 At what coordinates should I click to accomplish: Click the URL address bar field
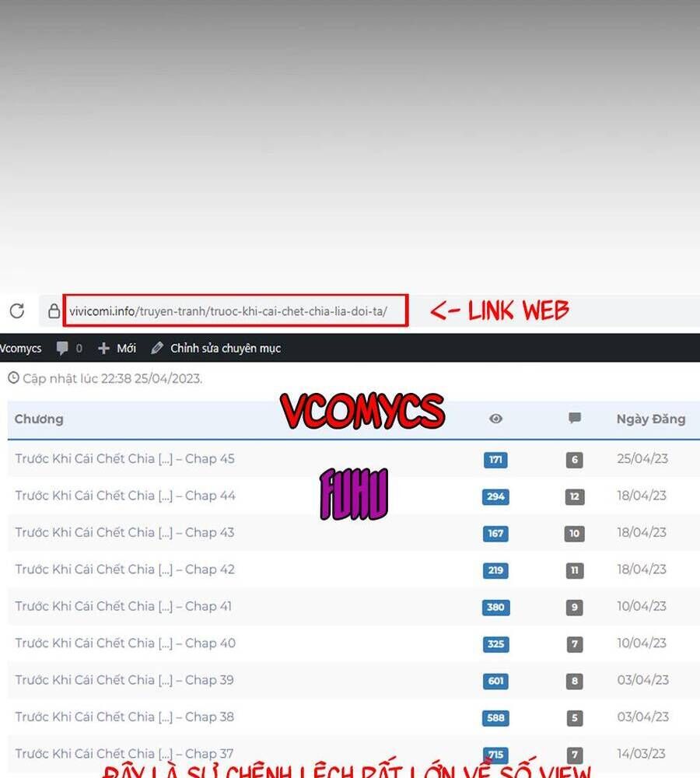tap(235, 311)
